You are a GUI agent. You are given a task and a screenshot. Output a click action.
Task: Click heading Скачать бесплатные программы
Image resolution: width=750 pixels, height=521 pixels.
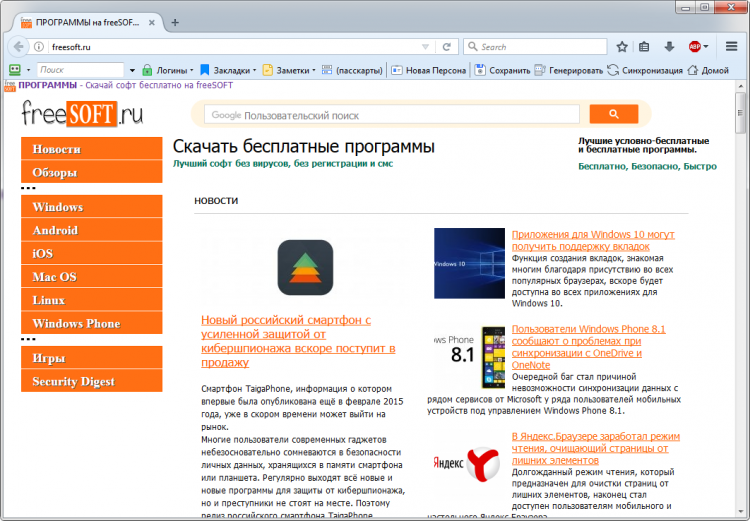coord(304,146)
